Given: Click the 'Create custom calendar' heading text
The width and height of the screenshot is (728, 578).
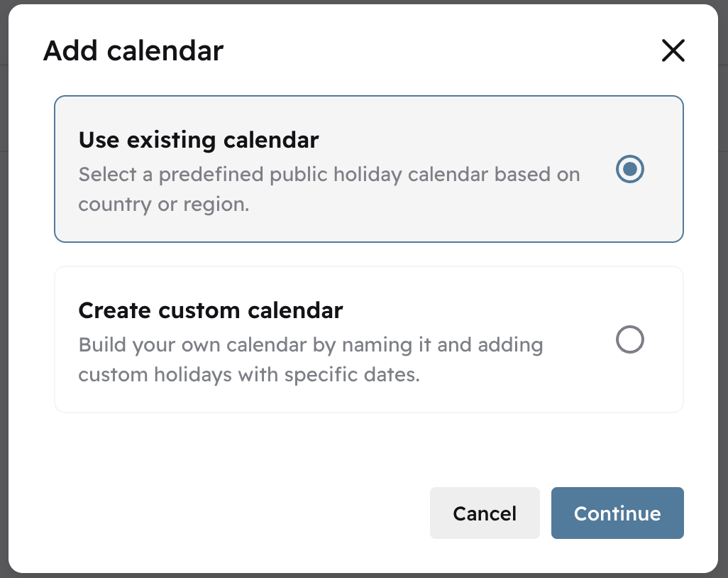Looking at the screenshot, I should (x=211, y=310).
